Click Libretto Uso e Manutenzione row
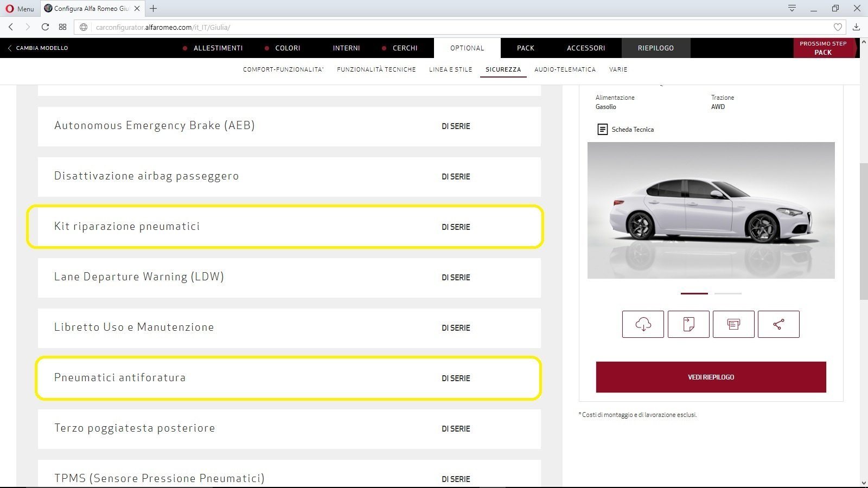 tap(289, 328)
